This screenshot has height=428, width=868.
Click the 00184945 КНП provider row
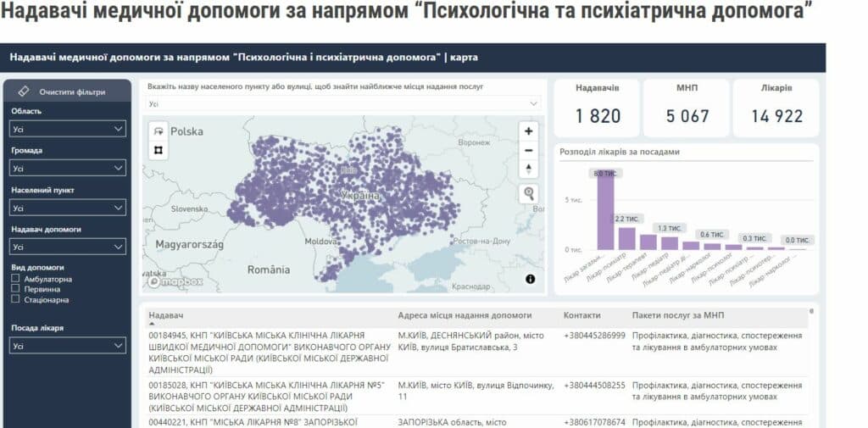(270, 352)
